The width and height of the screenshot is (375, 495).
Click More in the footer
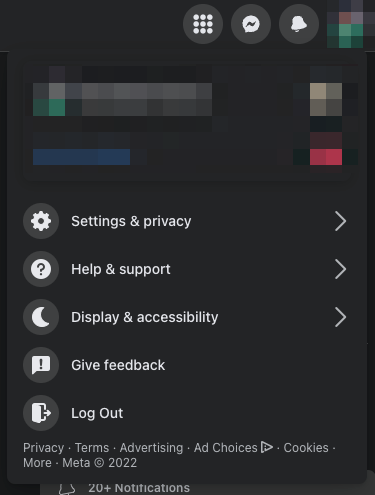tap(37, 463)
